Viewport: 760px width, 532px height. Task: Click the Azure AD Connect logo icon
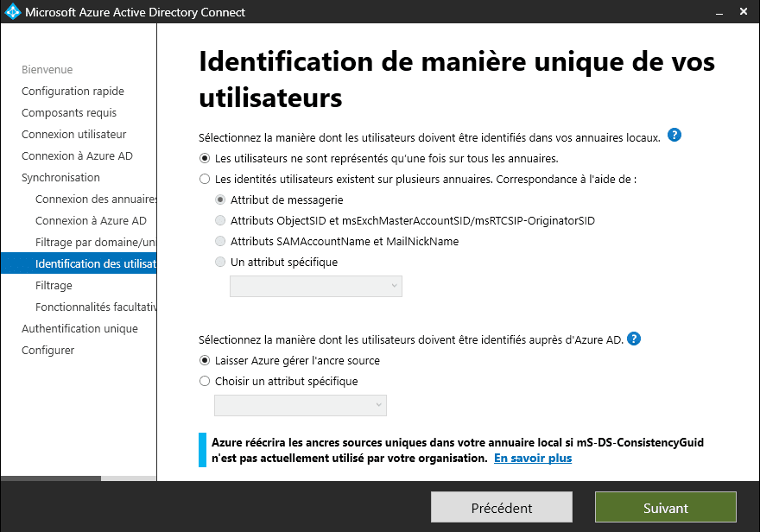[11, 12]
